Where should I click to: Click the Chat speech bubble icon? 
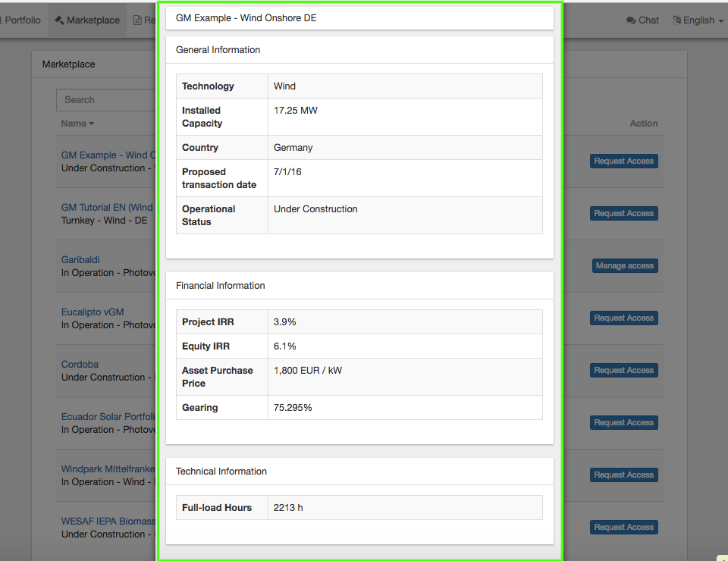(631, 20)
